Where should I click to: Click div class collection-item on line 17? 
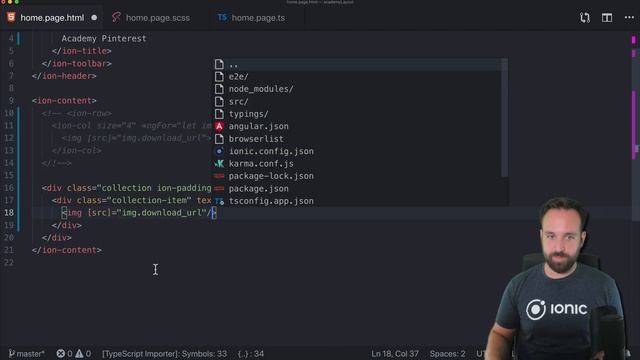pyautogui.click(x=131, y=200)
